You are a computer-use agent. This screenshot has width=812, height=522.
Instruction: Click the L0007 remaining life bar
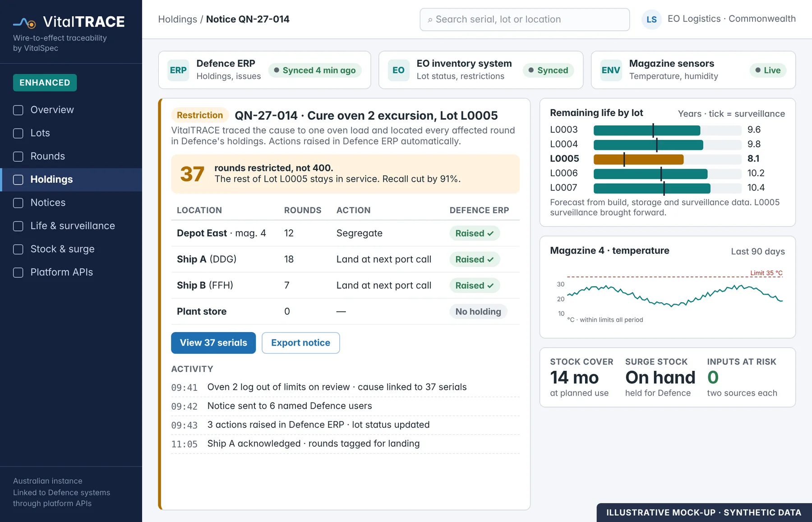652,188
